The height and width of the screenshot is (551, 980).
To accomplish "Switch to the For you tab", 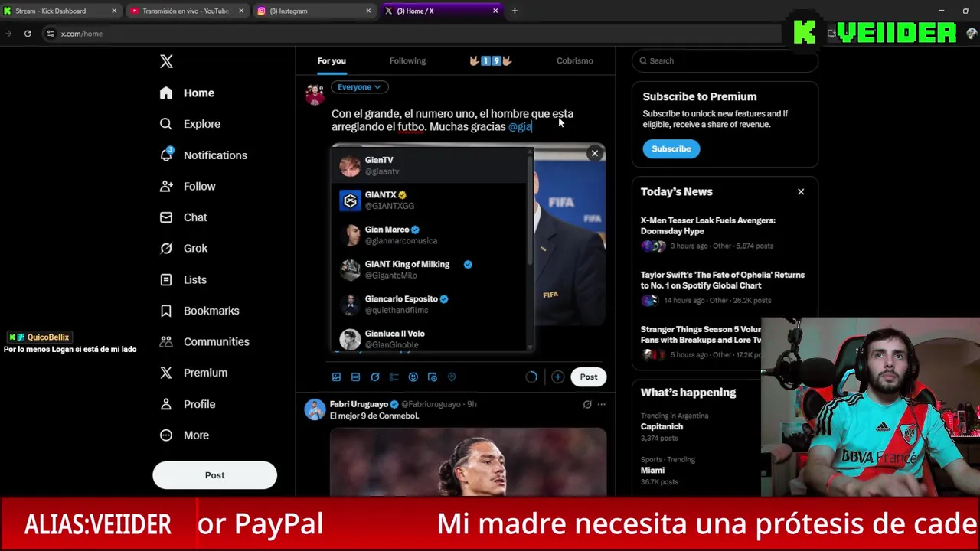I will [x=332, y=60].
